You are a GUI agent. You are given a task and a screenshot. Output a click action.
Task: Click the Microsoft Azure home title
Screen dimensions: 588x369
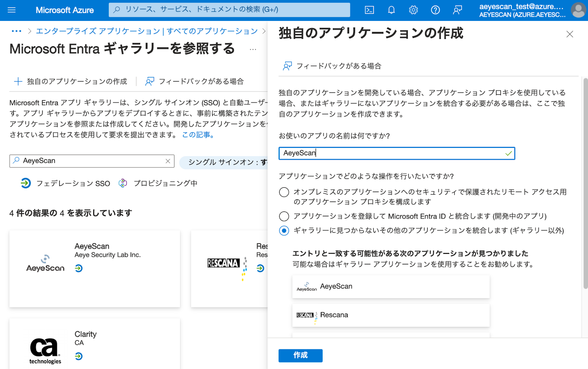coord(65,10)
